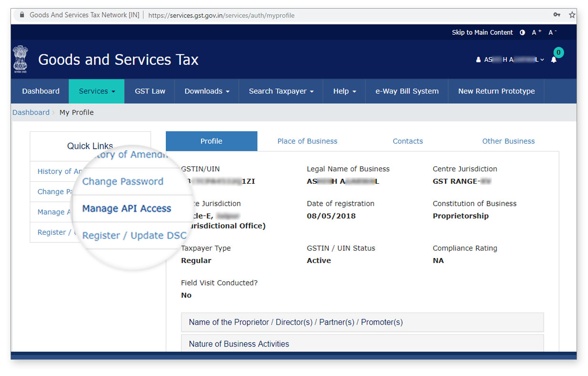Viewport: 588px width, 376px height.
Task: Click the padlock icon in the address bar
Action: [22, 15]
